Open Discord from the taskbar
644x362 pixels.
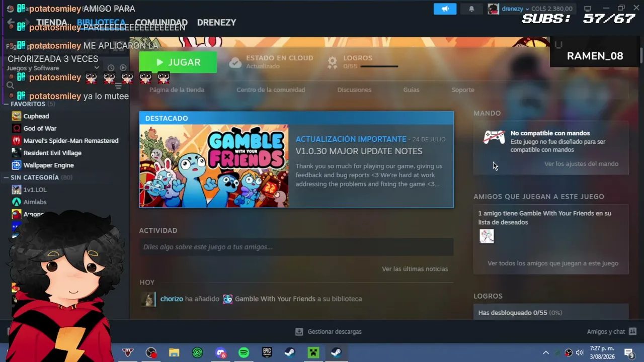click(x=220, y=352)
